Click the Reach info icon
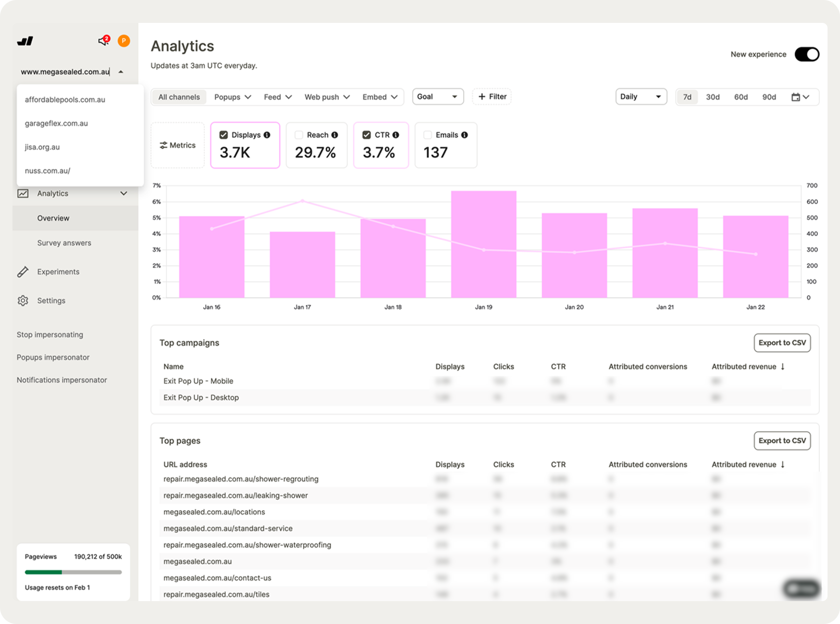Image resolution: width=840 pixels, height=624 pixels. coord(334,135)
